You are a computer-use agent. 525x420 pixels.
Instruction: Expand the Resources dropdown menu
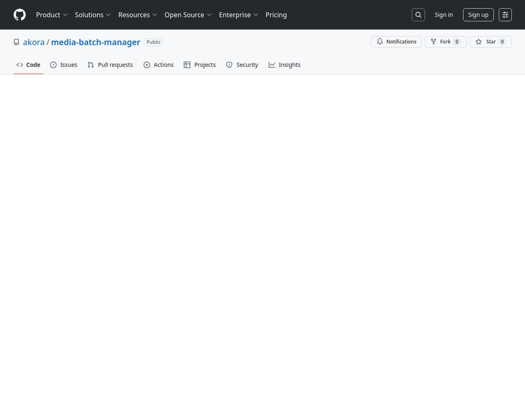point(138,15)
